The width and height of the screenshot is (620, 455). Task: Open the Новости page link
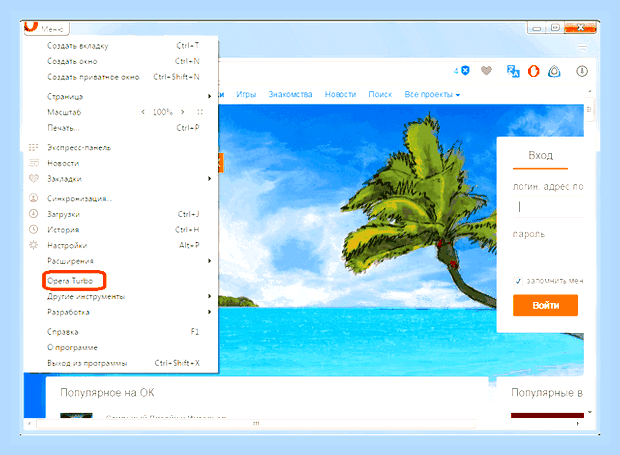[340, 94]
